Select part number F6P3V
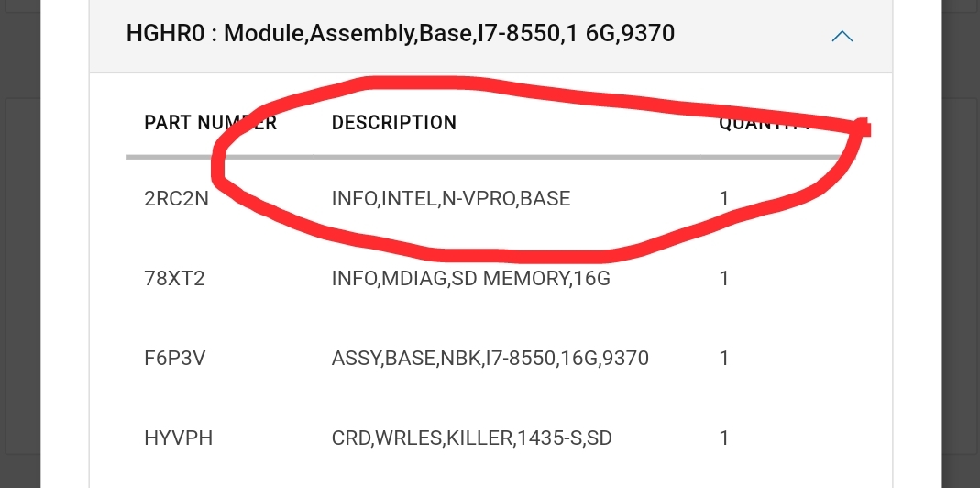 point(174,358)
